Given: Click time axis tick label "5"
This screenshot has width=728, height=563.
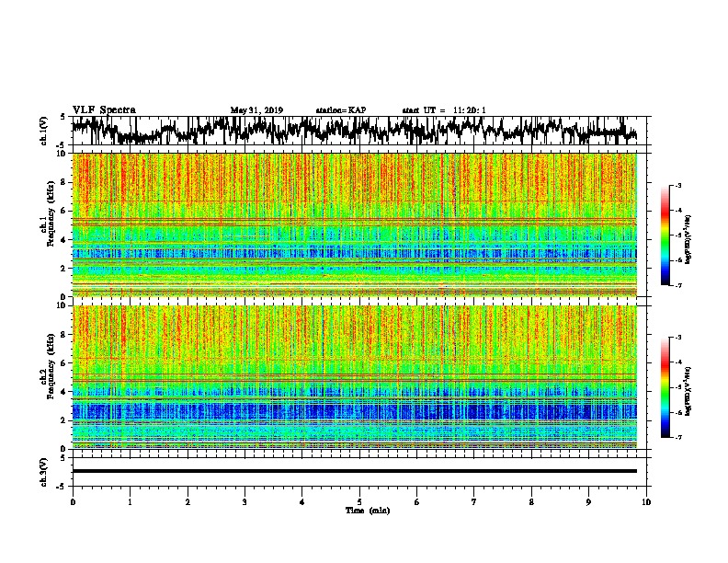Looking at the screenshot, I should [x=359, y=502].
